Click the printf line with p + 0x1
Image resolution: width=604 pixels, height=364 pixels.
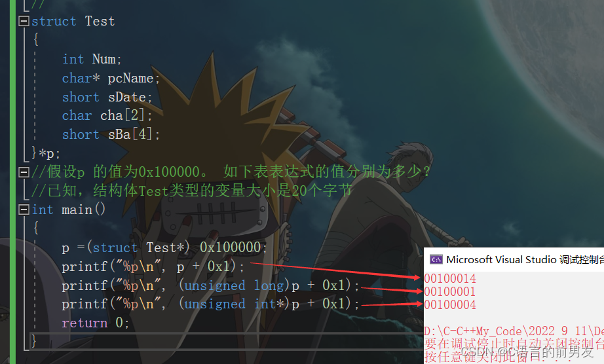pos(153,266)
